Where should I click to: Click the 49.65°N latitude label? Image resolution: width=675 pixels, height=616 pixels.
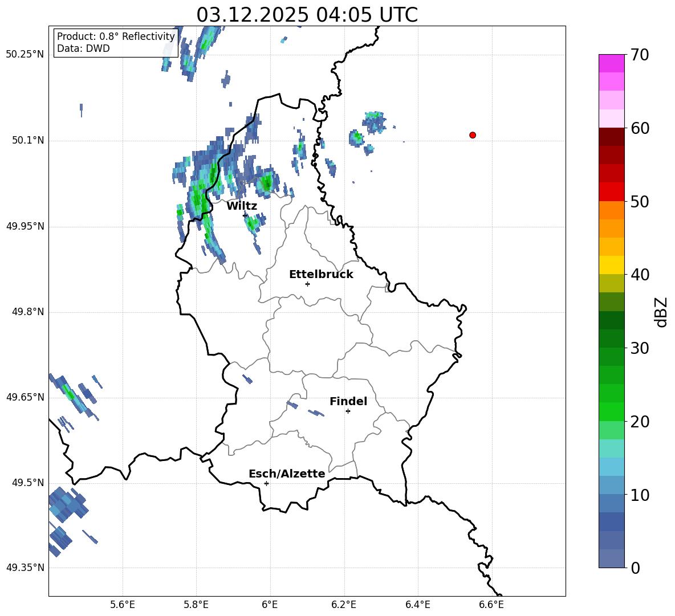pos(25,397)
